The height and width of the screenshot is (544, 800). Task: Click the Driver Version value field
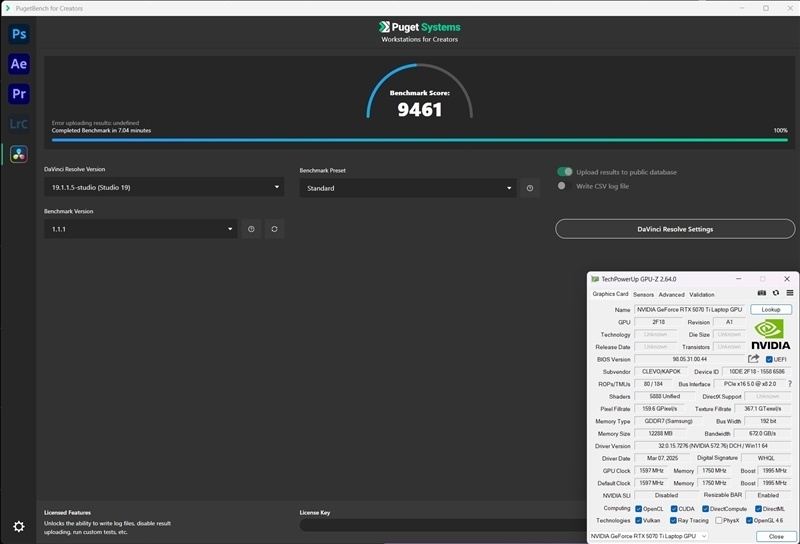pyautogui.click(x=713, y=446)
